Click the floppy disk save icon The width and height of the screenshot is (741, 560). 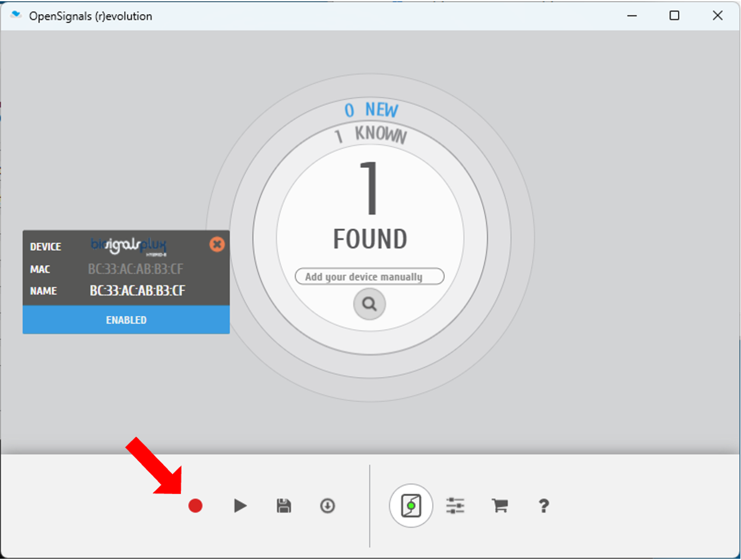click(x=284, y=506)
